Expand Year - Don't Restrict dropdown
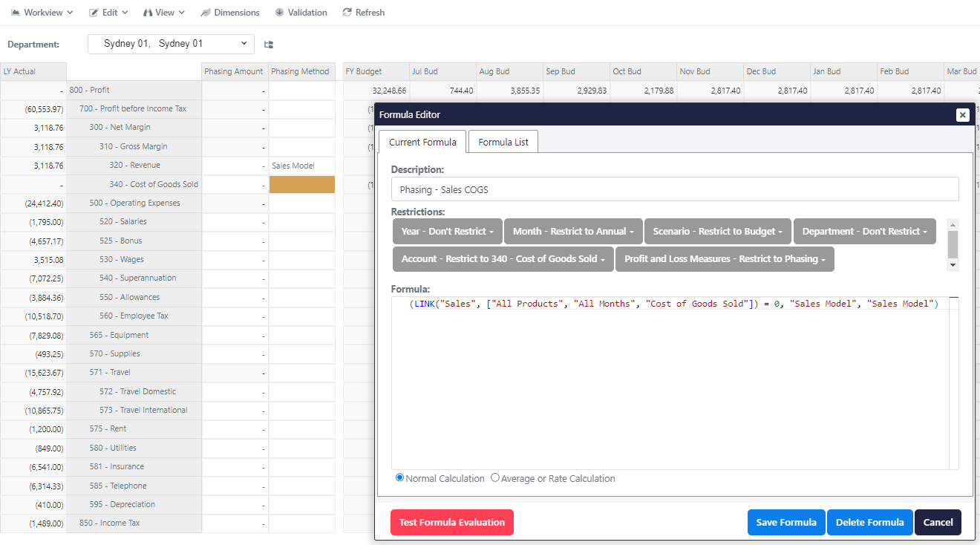This screenshot has width=980, height=545. pos(447,232)
